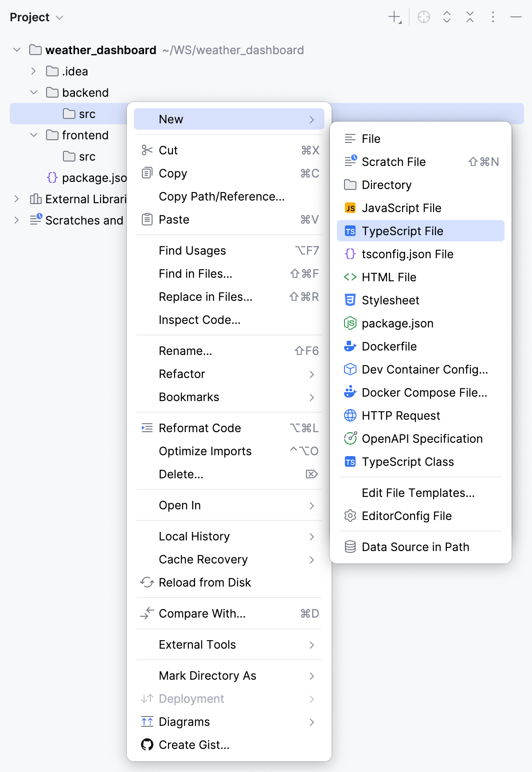Select Find Usages menu entry

229,250
